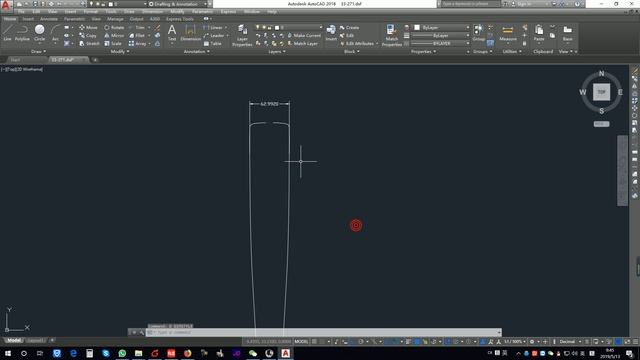Open the AutoCAD application menu logo
Screen dimensions: 640x360
(x=6, y=5)
